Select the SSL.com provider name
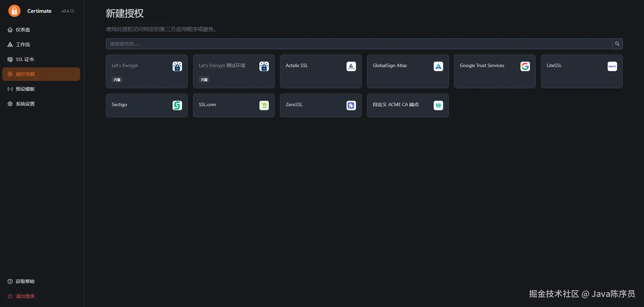Viewport: 644px width, 307px height. tap(207, 104)
